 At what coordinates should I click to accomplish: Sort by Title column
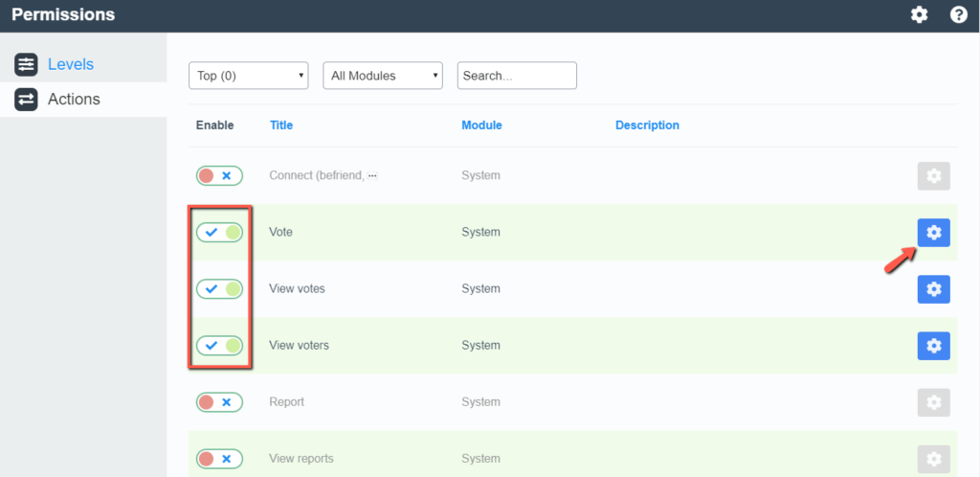[x=281, y=125]
